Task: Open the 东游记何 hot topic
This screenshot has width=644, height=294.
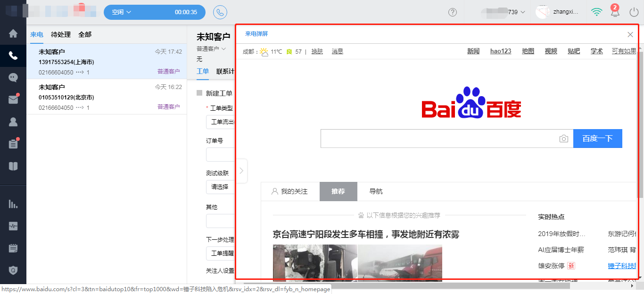Action: click(622, 234)
